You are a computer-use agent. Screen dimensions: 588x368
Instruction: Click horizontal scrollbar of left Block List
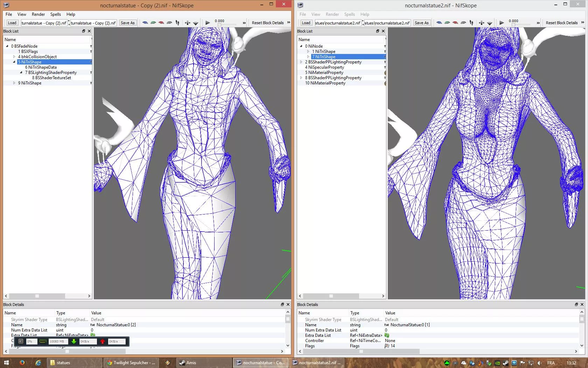(48, 296)
